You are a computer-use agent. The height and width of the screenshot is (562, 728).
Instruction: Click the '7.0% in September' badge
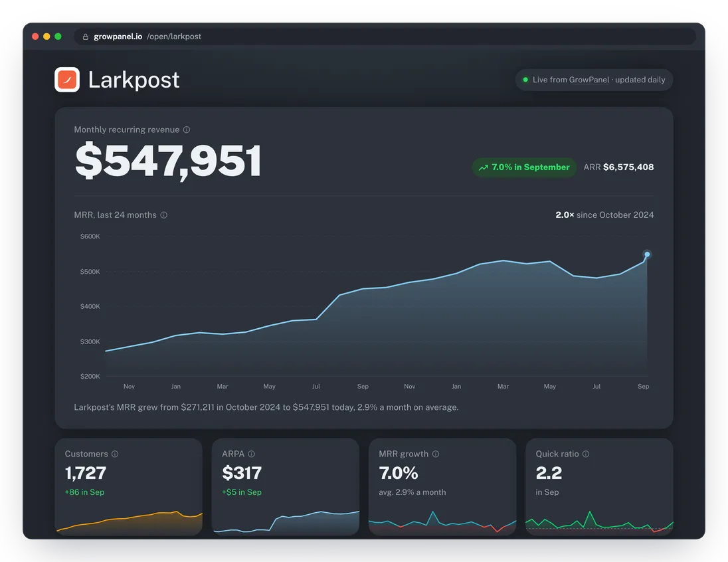[x=524, y=167]
